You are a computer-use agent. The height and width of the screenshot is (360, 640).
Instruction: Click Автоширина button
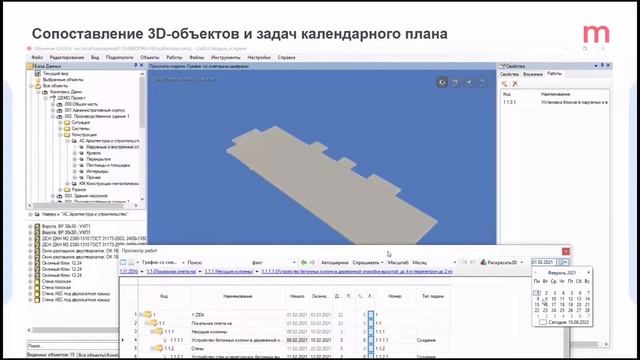coord(335,262)
